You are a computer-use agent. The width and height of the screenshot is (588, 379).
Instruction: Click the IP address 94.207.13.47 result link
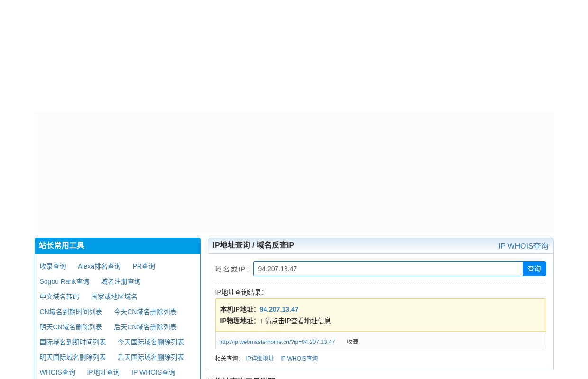pos(279,309)
